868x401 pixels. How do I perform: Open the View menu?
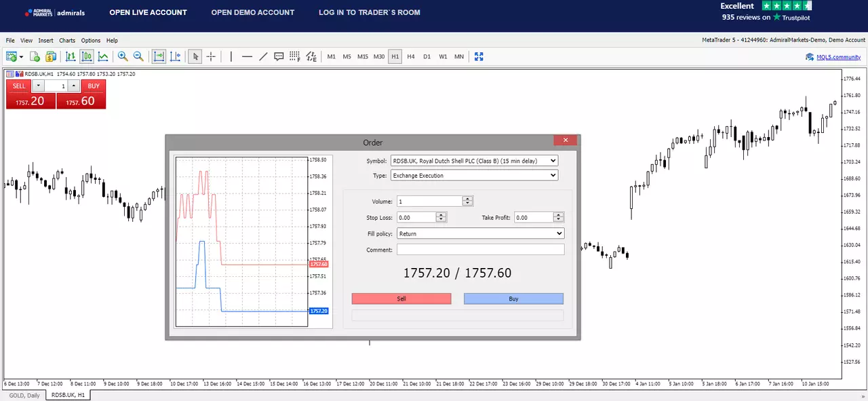(26, 41)
